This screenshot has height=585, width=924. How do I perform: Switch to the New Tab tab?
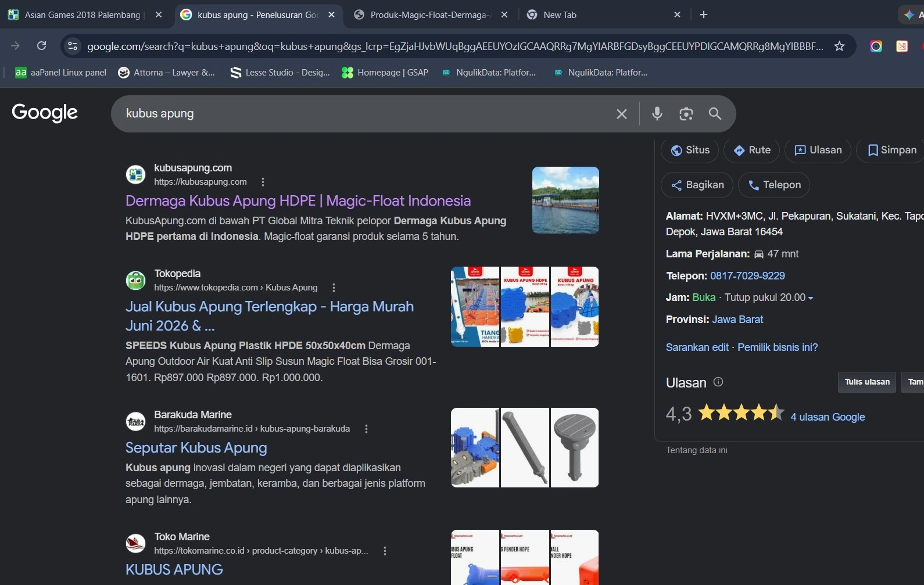click(x=560, y=15)
